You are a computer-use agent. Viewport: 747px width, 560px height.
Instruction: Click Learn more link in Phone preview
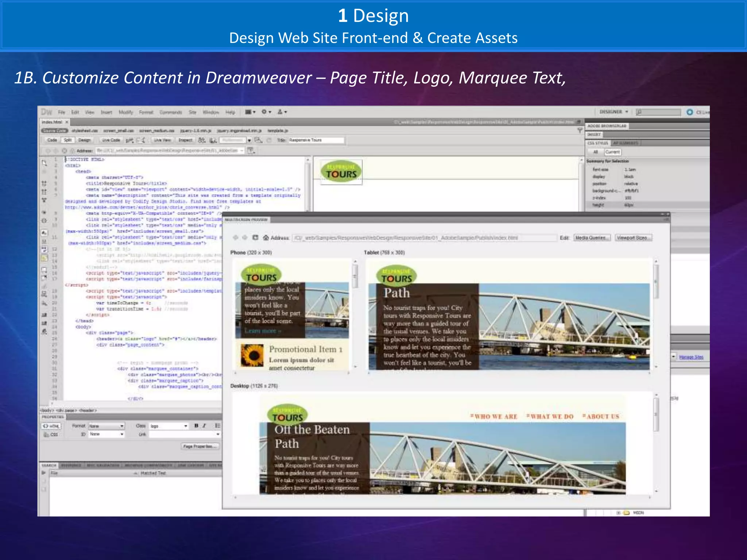coord(263,331)
